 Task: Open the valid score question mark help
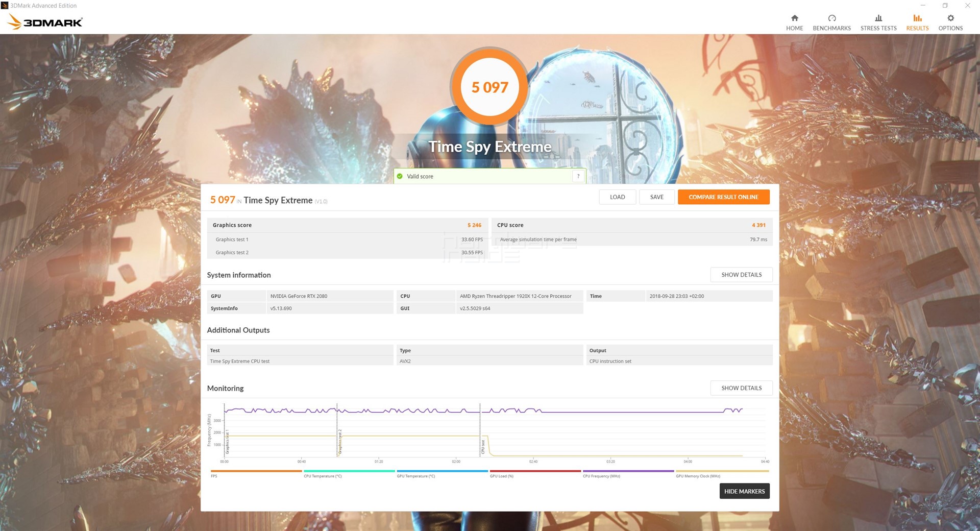578,176
